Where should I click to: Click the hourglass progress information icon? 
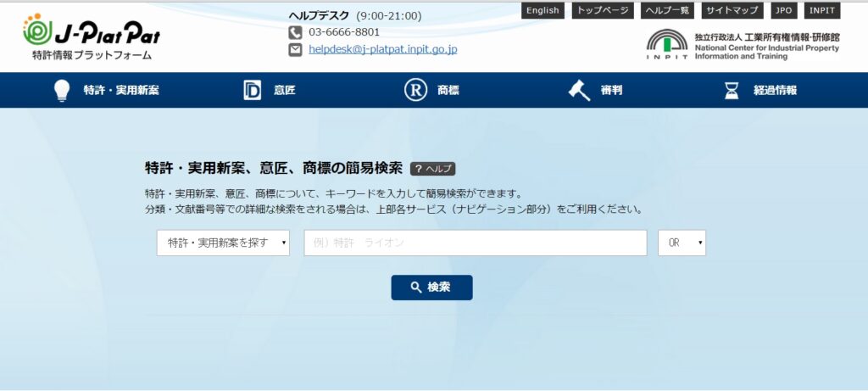(732, 90)
